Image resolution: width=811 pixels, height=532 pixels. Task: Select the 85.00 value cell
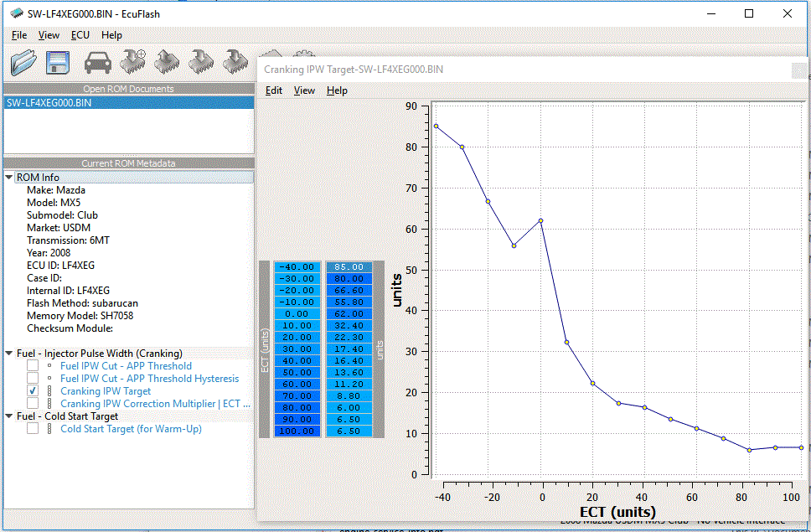[x=348, y=267]
